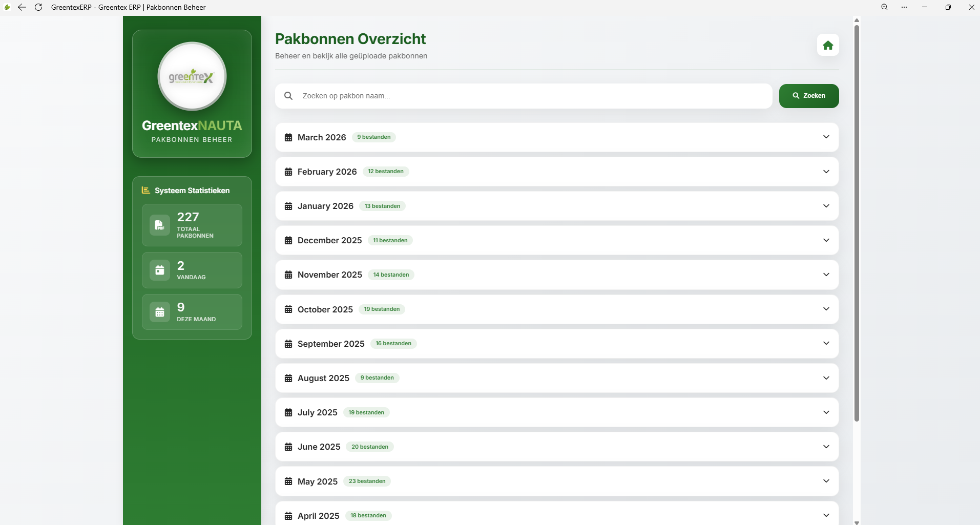This screenshot has height=525, width=980.
Task: Click the '19 bestanden' badge on October 2025
Action: click(382, 309)
